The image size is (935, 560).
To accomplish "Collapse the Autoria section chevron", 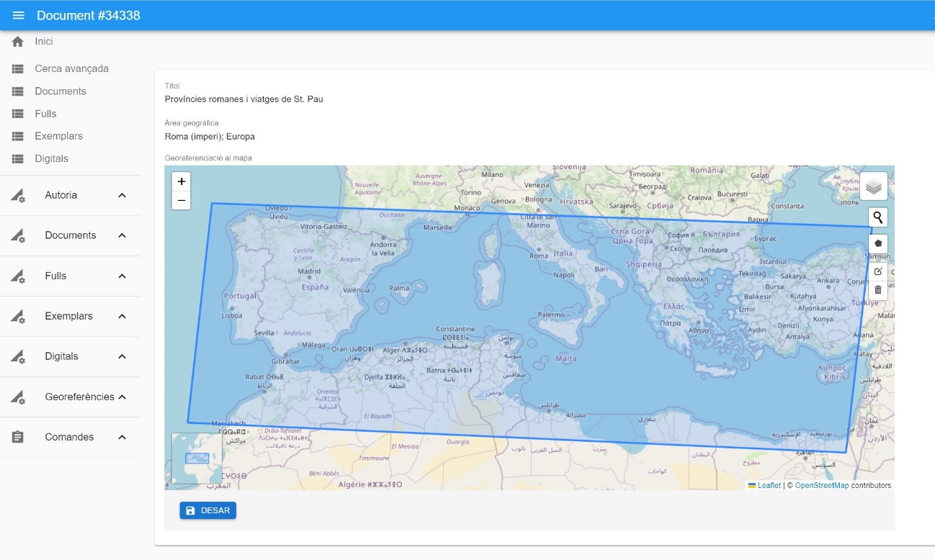I will (x=122, y=196).
